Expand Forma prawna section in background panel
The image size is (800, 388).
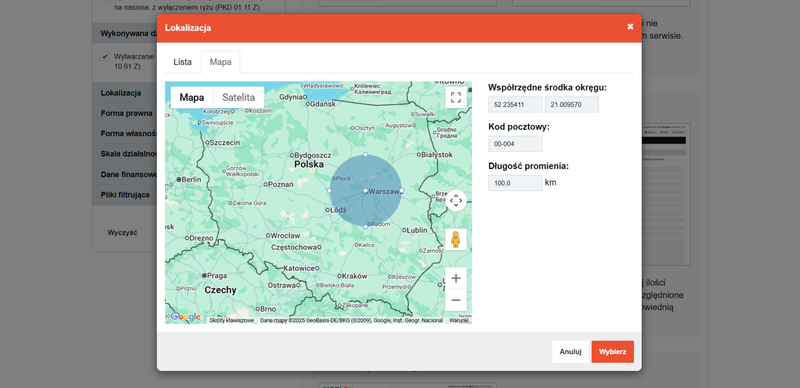click(124, 113)
